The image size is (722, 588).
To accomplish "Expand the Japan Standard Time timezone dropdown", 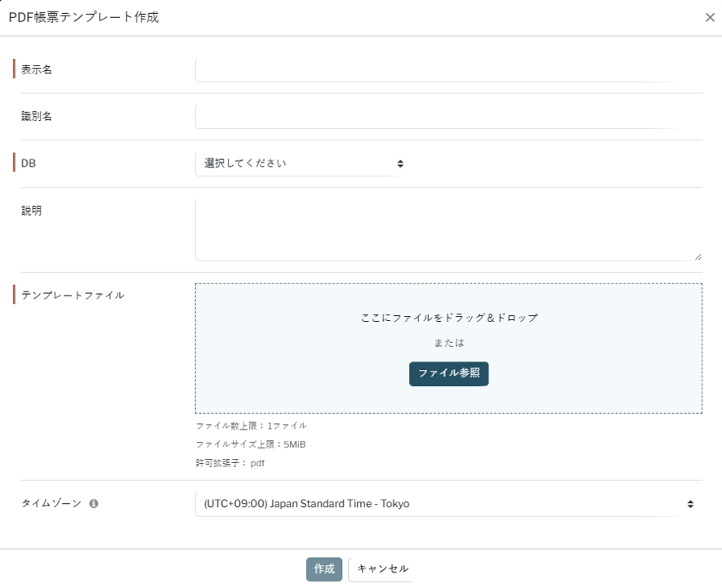I will [x=448, y=504].
